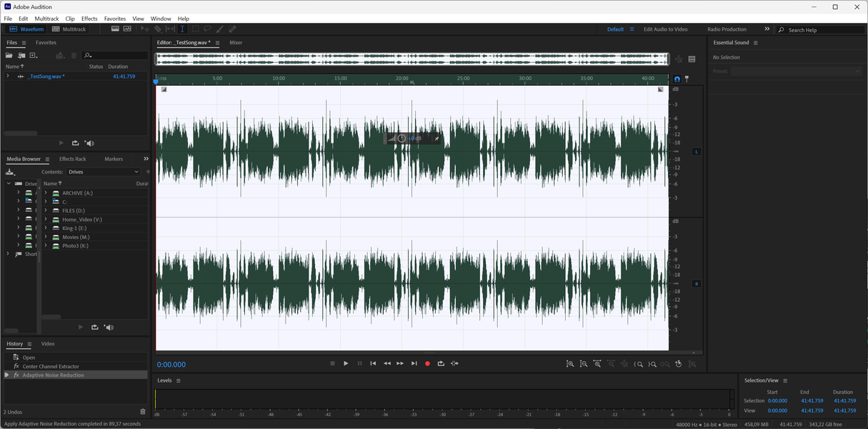Viewport: 868px width, 429px height.
Task: Play the audio from the transport controls
Action: [346, 363]
